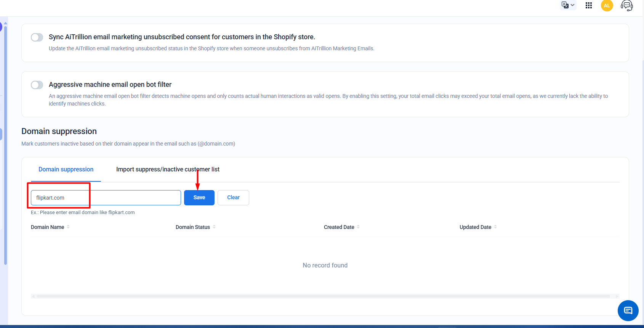This screenshot has height=328, width=644.
Task: Open the live chat bubble button
Action: pyautogui.click(x=628, y=310)
